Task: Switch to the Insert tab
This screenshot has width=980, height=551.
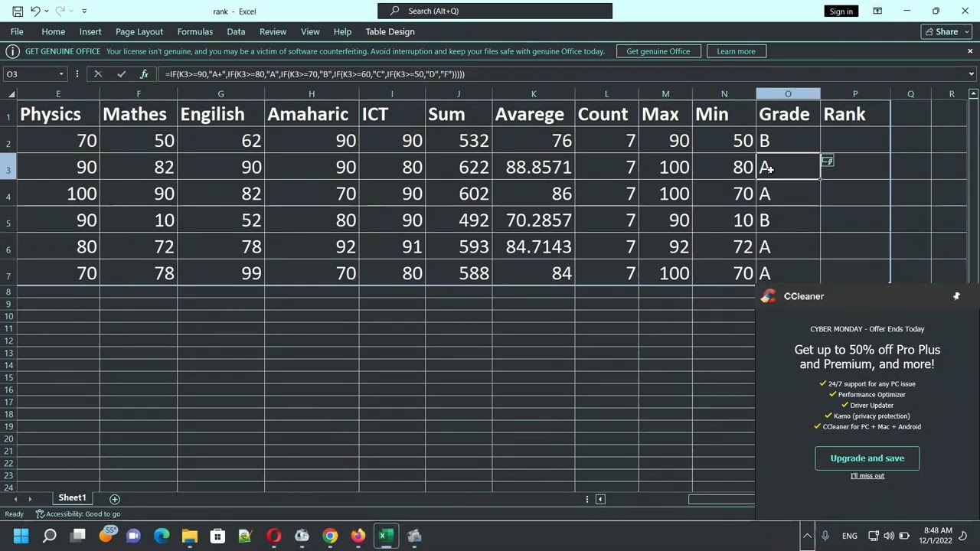Action: 90,31
